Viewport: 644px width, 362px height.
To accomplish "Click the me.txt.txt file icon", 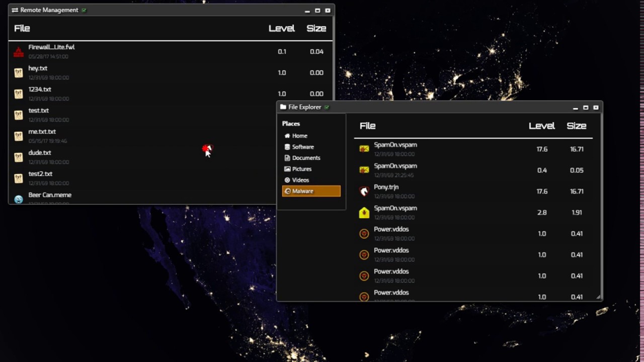I will pyautogui.click(x=19, y=136).
